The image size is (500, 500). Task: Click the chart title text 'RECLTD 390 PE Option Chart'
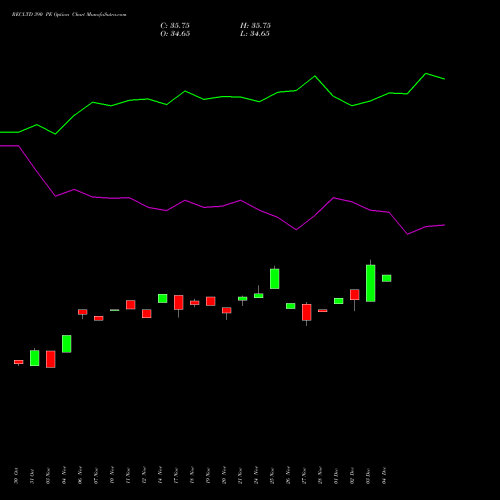click(50, 15)
